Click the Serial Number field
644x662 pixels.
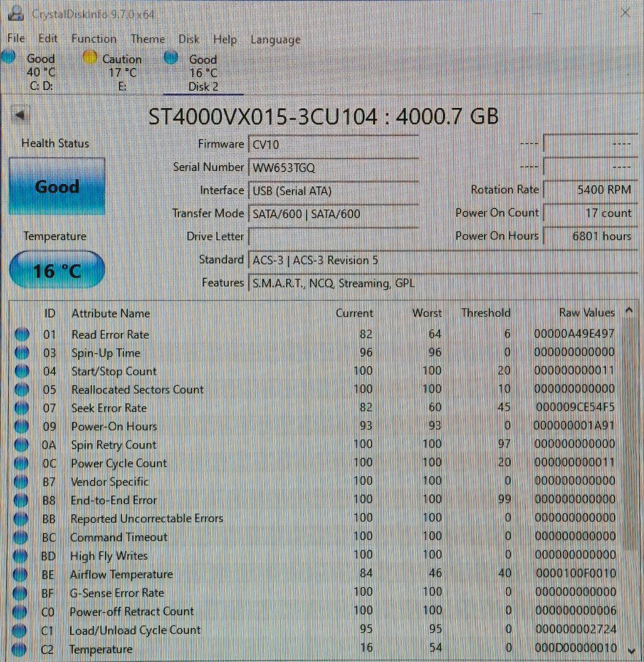point(334,167)
